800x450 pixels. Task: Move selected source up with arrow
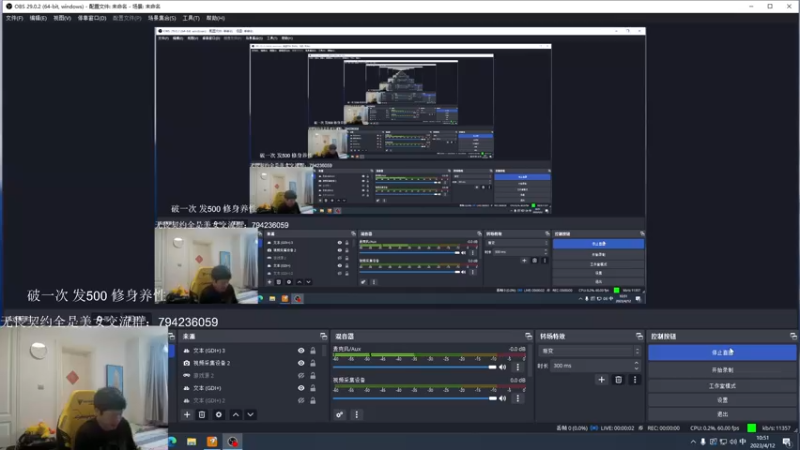pyautogui.click(x=236, y=414)
